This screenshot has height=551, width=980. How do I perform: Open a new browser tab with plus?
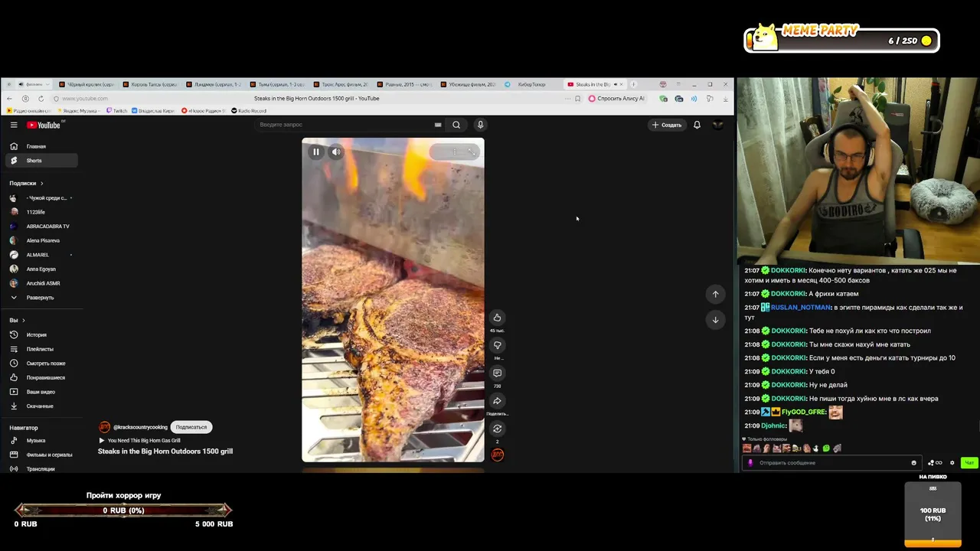tap(633, 84)
